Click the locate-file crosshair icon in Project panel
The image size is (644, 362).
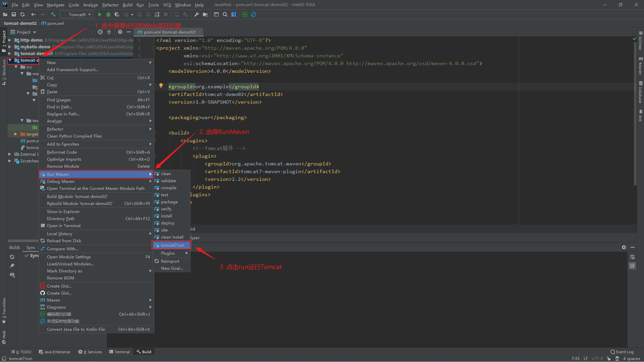click(x=100, y=32)
